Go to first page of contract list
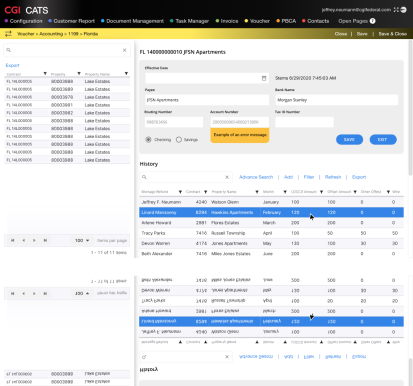 (13, 240)
